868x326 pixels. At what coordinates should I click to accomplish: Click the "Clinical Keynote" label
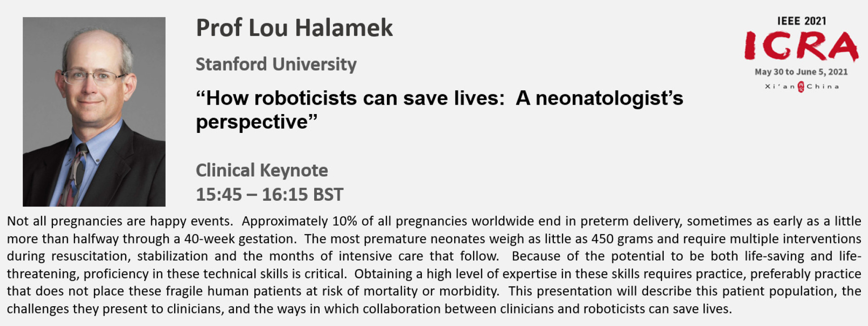pos(262,171)
